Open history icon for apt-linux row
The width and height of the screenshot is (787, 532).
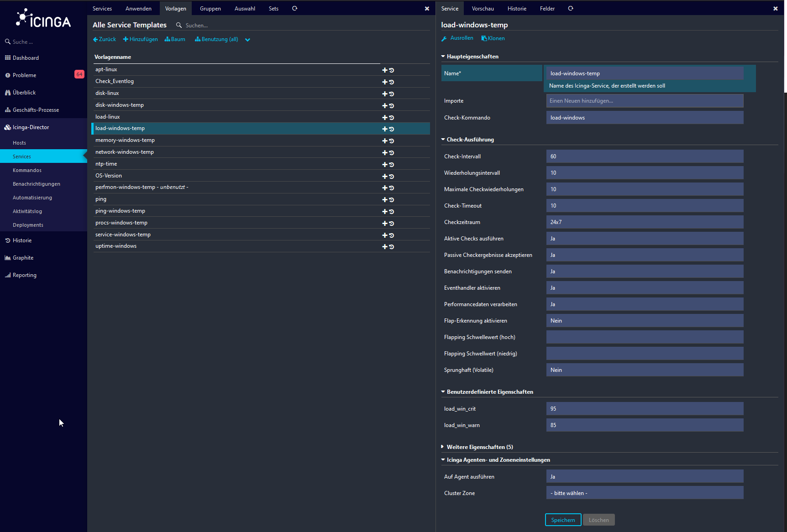tap(392, 70)
